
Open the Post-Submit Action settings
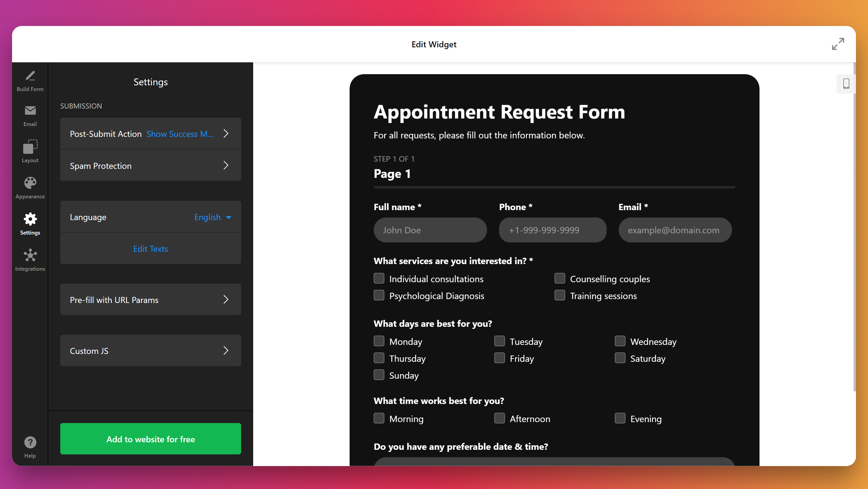150,134
